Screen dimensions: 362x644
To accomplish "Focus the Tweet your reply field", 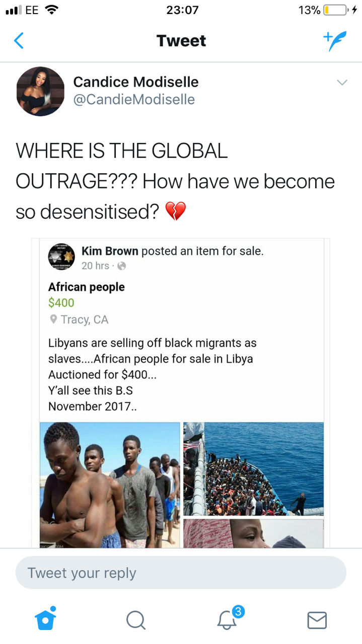I will coord(181,573).
